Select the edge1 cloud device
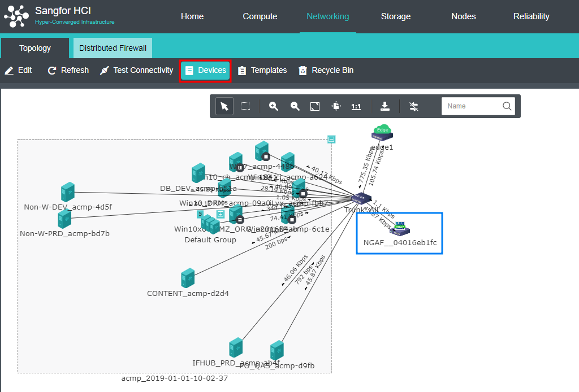This screenshot has height=392, width=579. pyautogui.click(x=382, y=133)
